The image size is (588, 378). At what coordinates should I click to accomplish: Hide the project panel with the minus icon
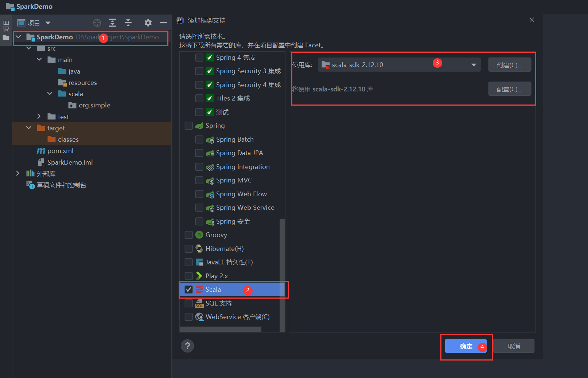coord(163,23)
